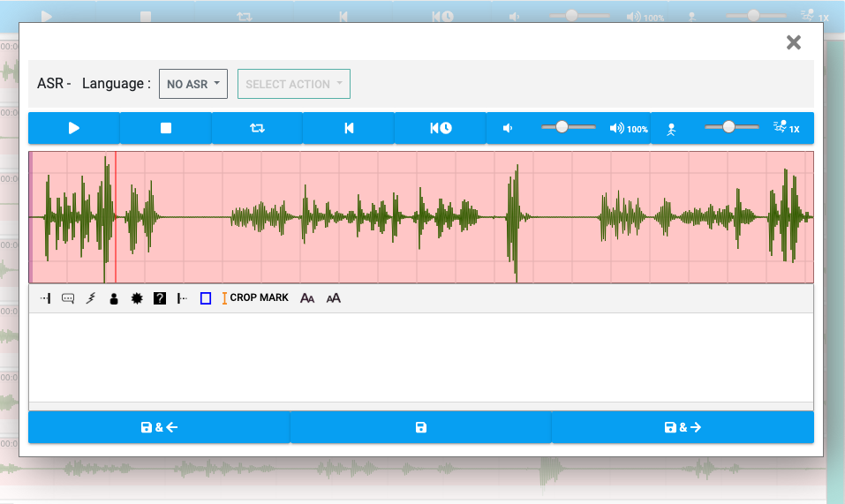The width and height of the screenshot is (845, 504).
Task: Click the rewind-with-clock button
Action: point(441,128)
